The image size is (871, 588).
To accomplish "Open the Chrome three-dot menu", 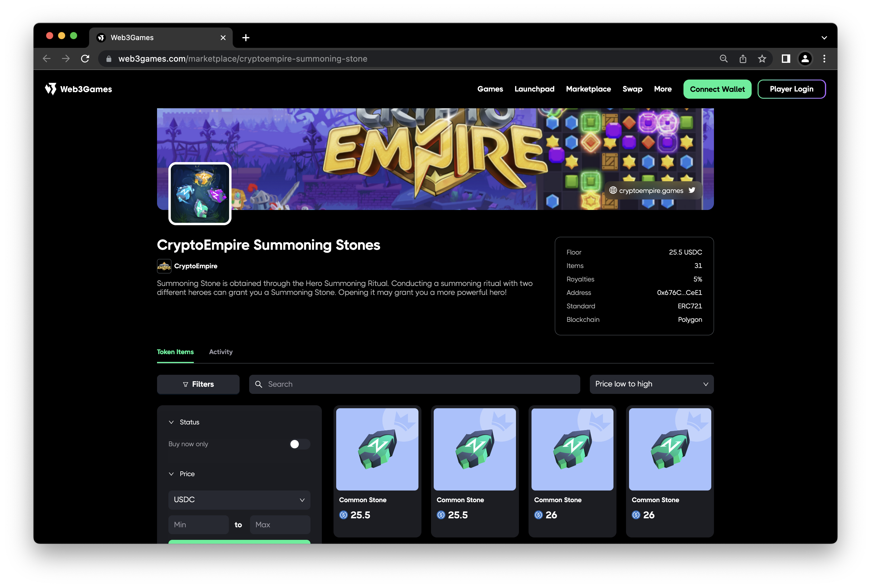I will pyautogui.click(x=824, y=58).
